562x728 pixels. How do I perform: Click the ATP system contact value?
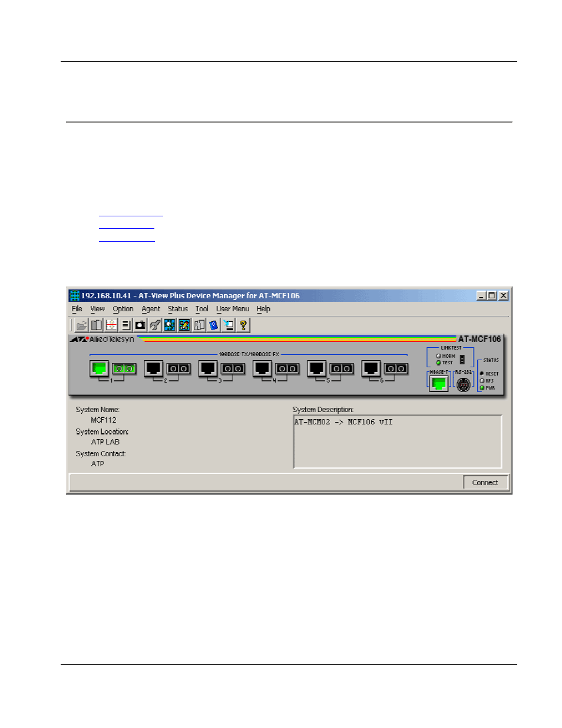click(98, 464)
